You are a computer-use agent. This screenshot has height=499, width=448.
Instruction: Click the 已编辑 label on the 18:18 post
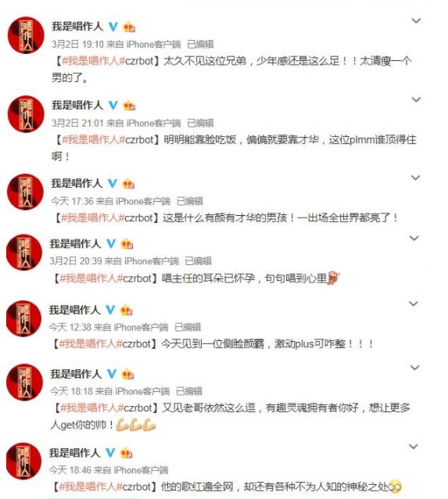189,391
